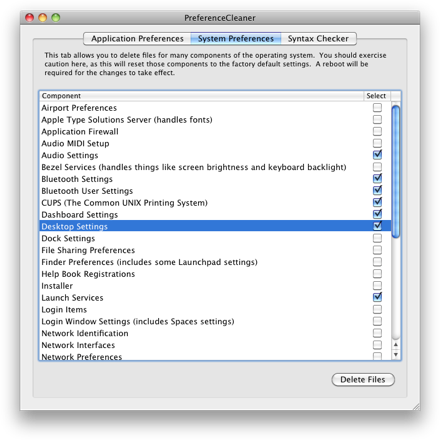
Task: Click the blue vertical scrollbar thumb
Action: (x=396, y=171)
